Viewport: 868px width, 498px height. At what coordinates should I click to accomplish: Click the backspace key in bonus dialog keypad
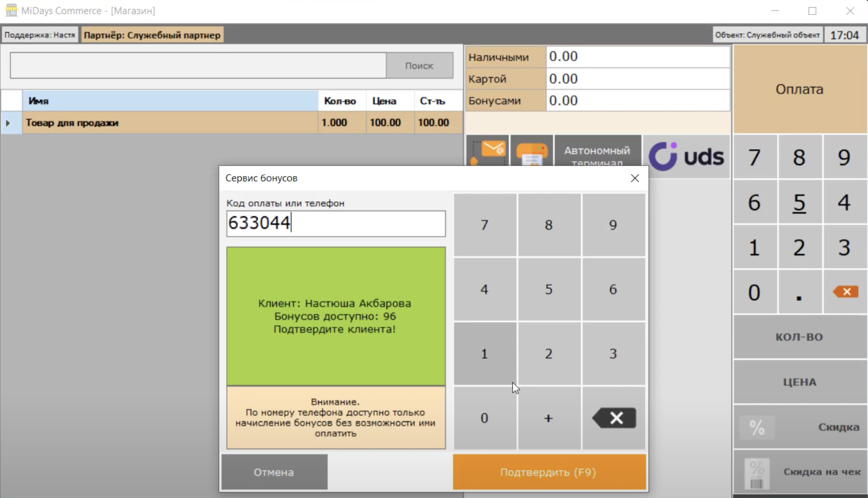[x=613, y=418]
